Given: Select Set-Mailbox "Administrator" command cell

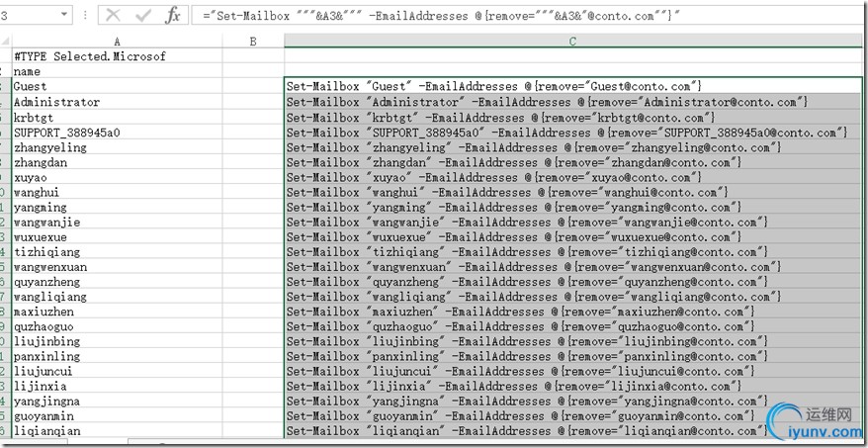Looking at the screenshot, I should click(x=573, y=102).
